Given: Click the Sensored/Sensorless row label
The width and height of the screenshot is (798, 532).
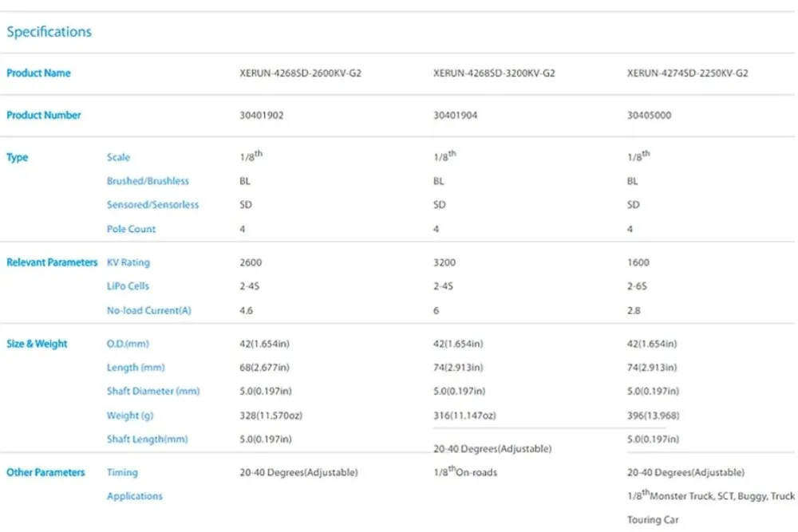Looking at the screenshot, I should 152,204.
